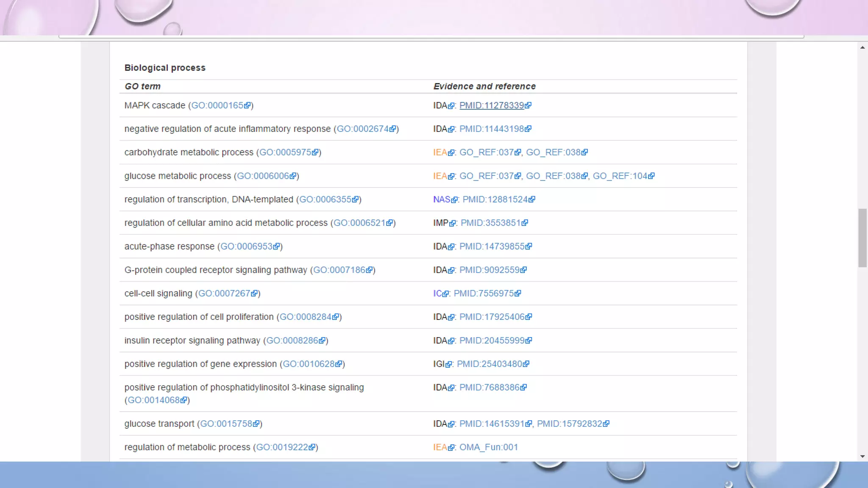The image size is (868, 488).
Task: Open PMID:11278339 reference link
Action: (492, 105)
